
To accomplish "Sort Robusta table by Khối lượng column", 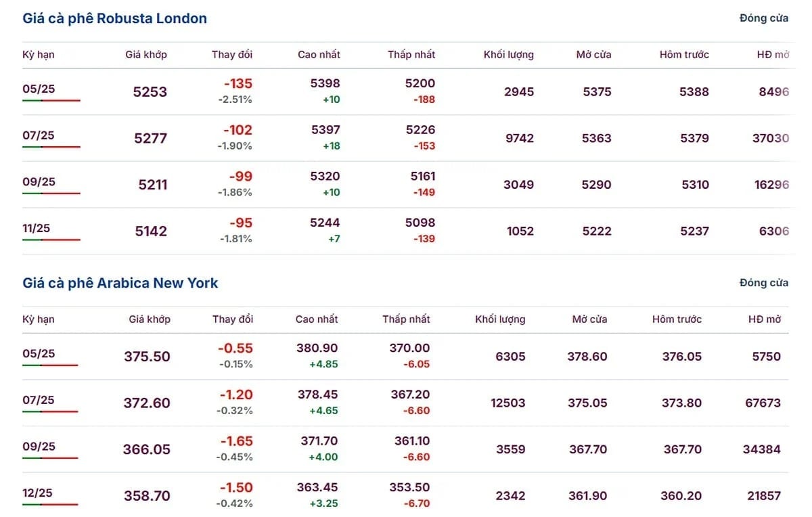I will 509,54.
